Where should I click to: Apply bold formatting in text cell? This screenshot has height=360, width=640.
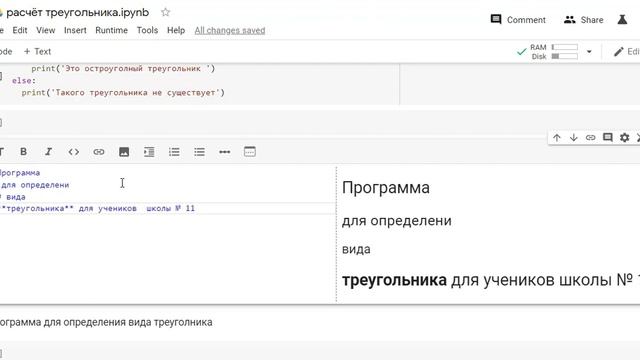23,152
